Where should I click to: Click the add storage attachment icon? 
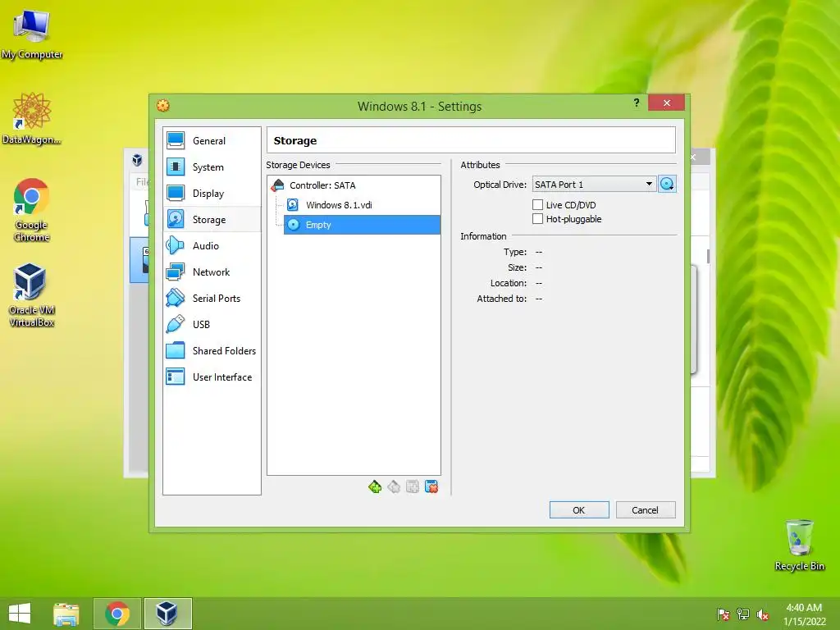pos(413,486)
